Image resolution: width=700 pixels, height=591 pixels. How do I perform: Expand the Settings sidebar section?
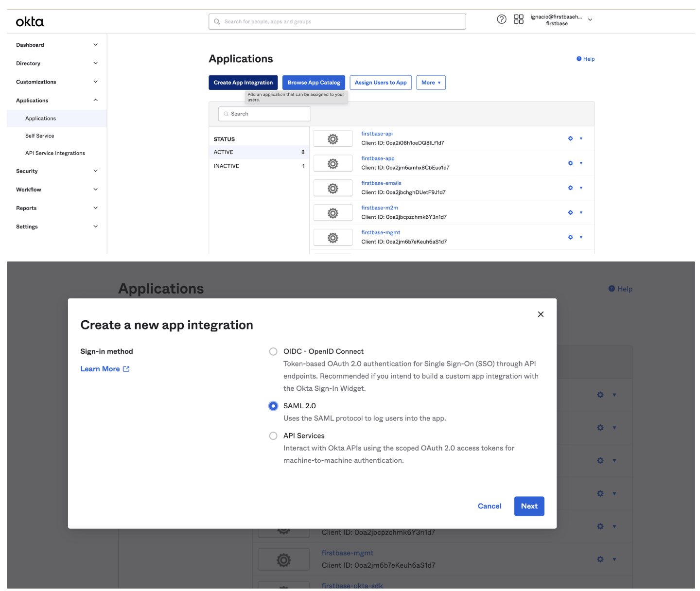(96, 226)
